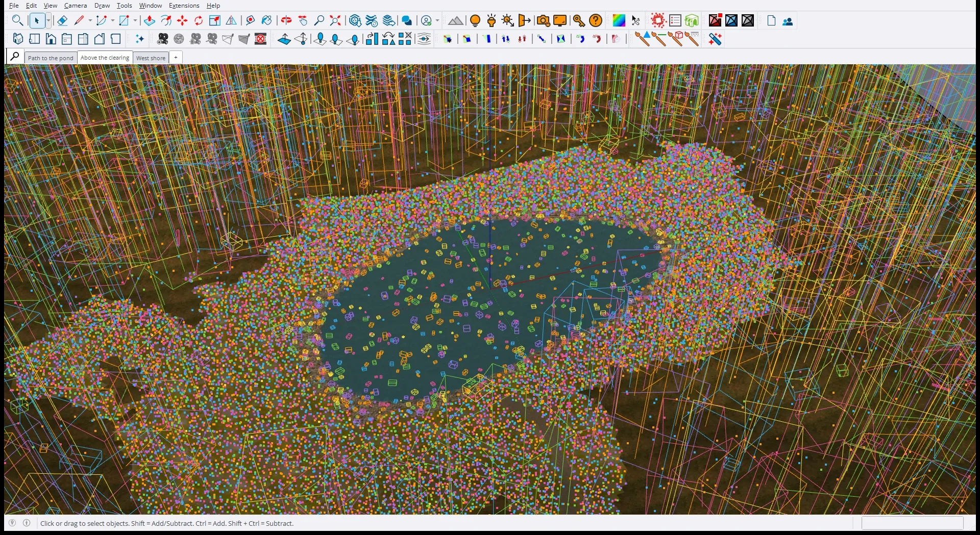This screenshot has height=535, width=980.
Task: Activate the Orbit camera tool
Action: click(x=286, y=21)
